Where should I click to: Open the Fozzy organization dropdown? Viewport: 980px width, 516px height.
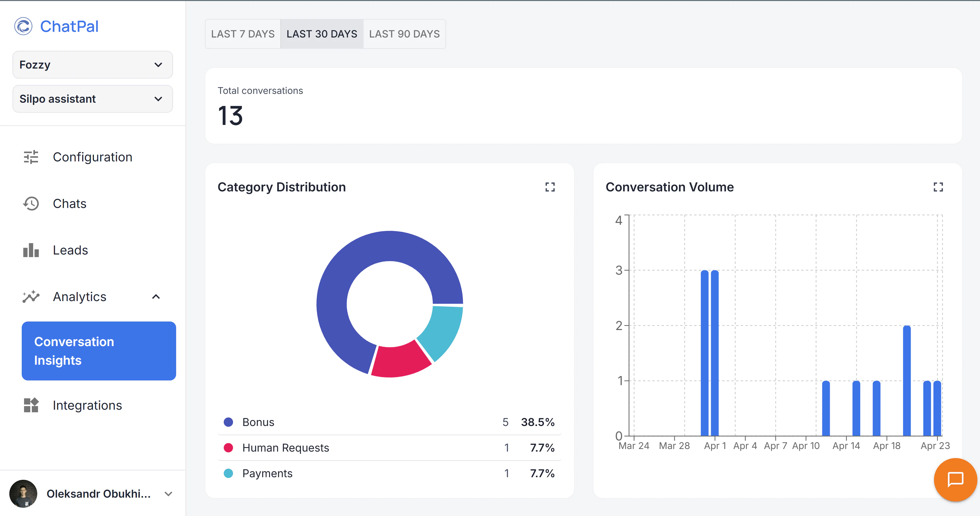92,65
